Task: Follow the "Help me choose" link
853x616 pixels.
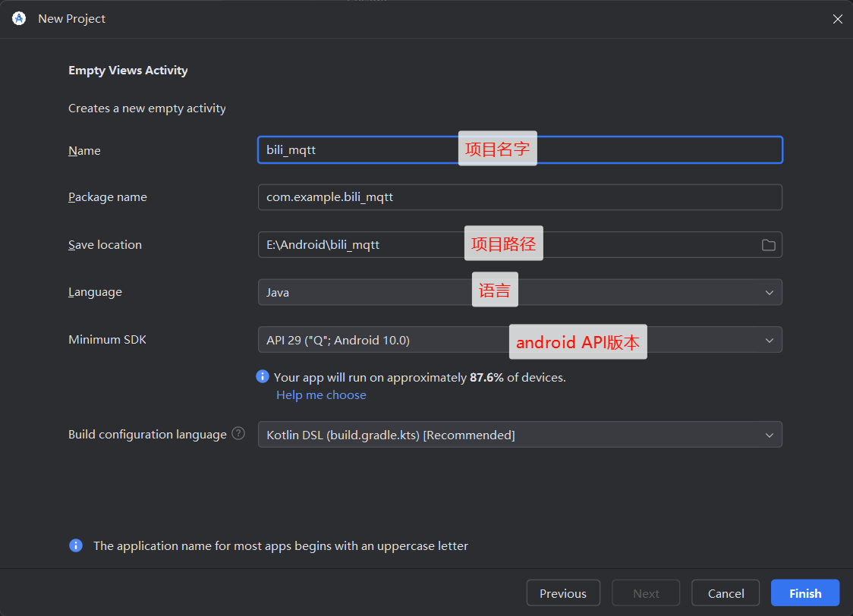Action: (321, 394)
